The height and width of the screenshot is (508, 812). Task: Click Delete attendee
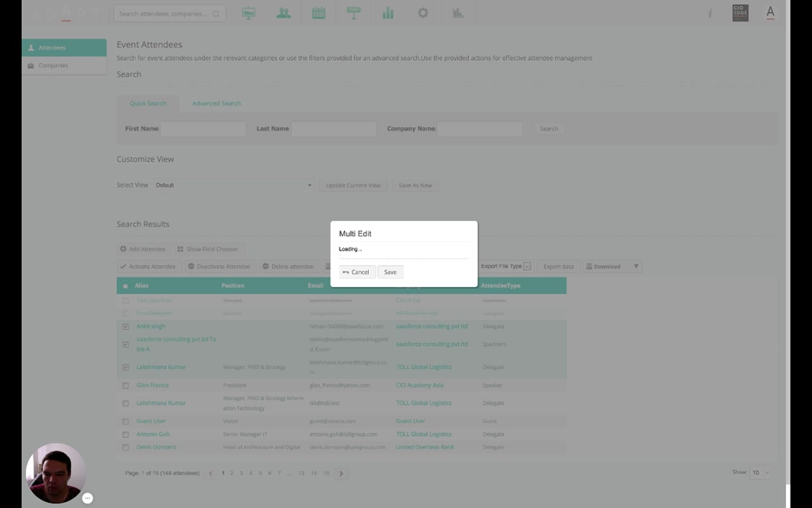coord(289,267)
